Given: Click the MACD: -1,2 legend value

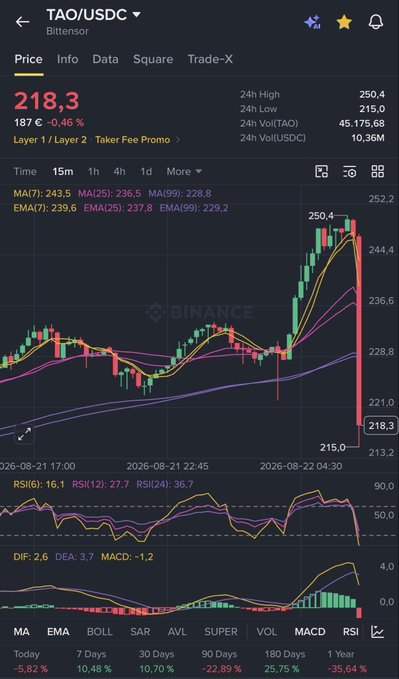Looking at the screenshot, I should pos(127,557).
